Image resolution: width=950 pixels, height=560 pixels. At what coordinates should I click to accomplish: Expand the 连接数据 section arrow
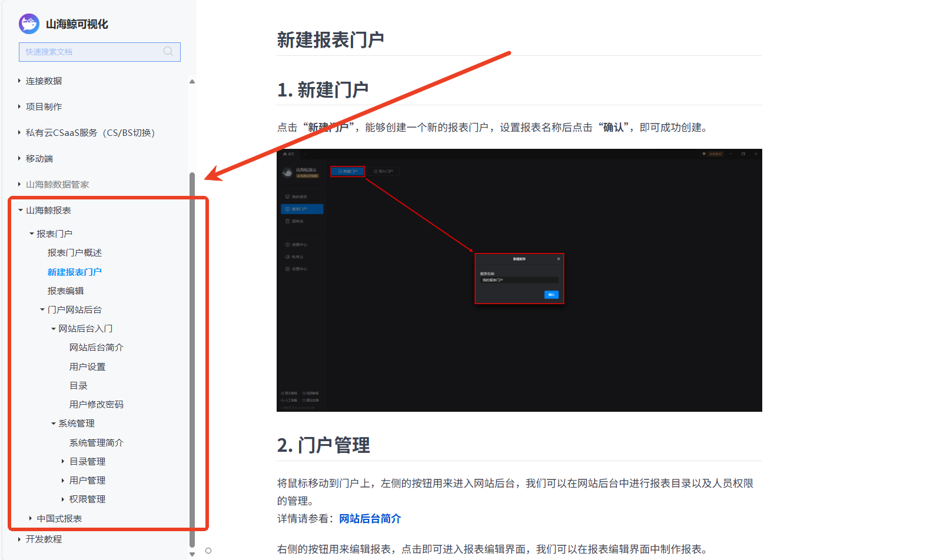[x=19, y=81]
